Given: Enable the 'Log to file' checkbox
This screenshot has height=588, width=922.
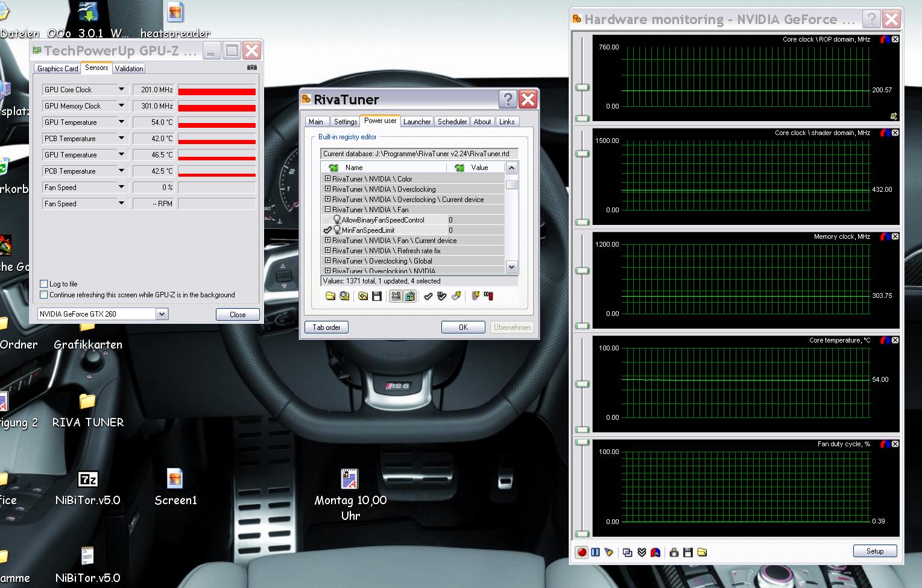Looking at the screenshot, I should coord(43,283).
